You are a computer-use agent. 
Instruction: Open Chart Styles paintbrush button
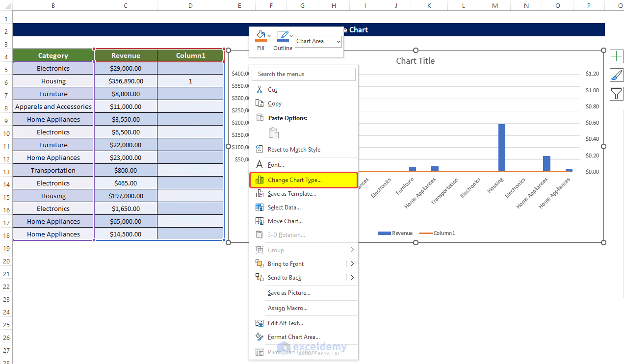pyautogui.click(x=617, y=75)
